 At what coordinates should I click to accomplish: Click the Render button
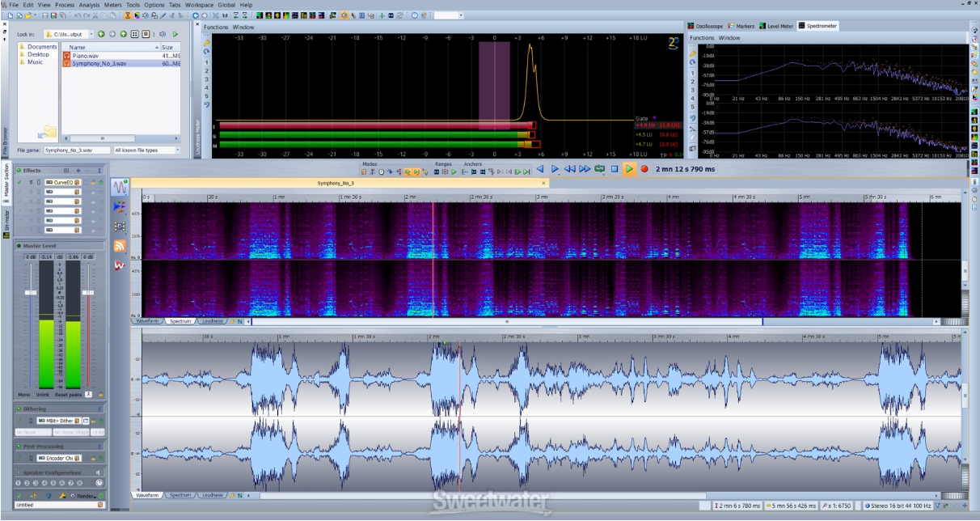(x=86, y=496)
